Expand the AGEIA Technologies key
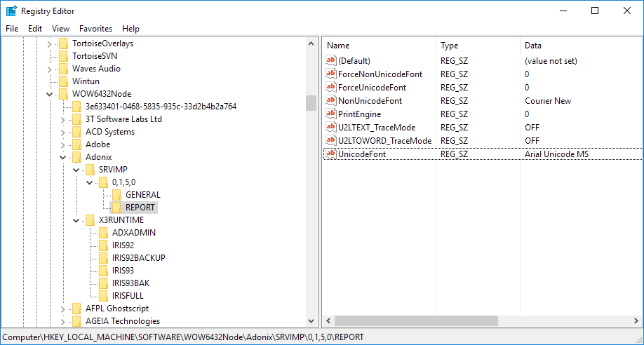644x345 pixels. pos(63,322)
